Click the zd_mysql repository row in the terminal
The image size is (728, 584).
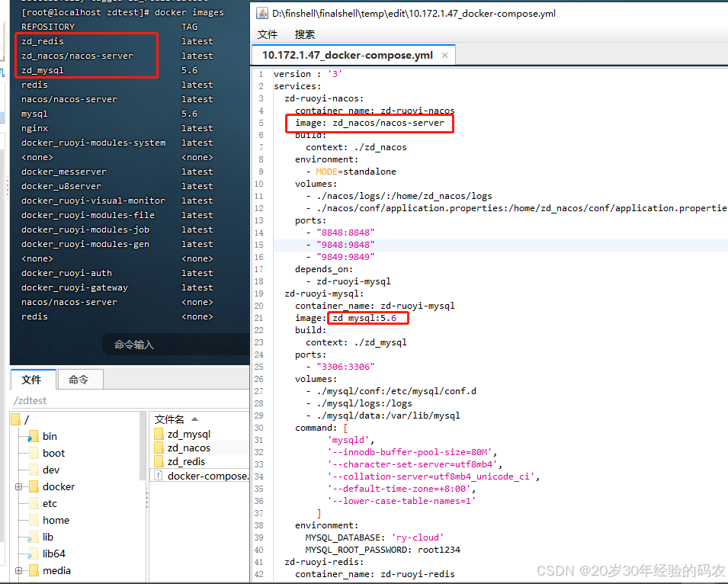point(42,71)
